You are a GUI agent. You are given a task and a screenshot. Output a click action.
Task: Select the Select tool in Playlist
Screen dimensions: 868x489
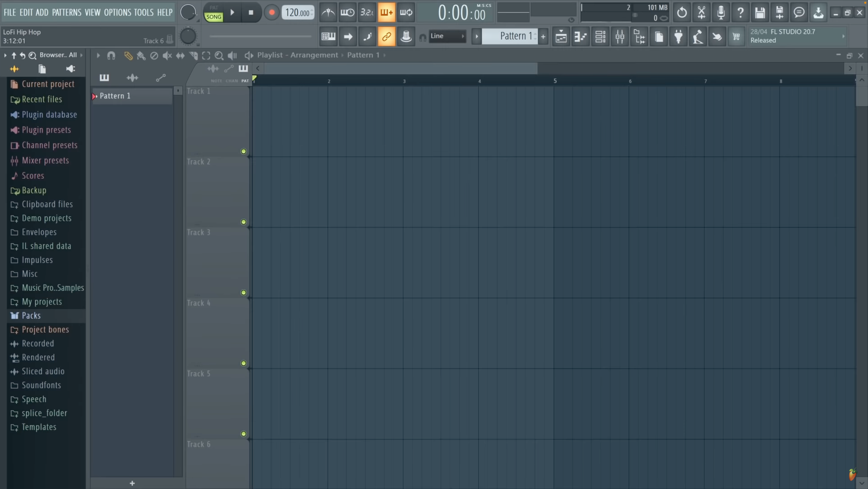pos(206,55)
